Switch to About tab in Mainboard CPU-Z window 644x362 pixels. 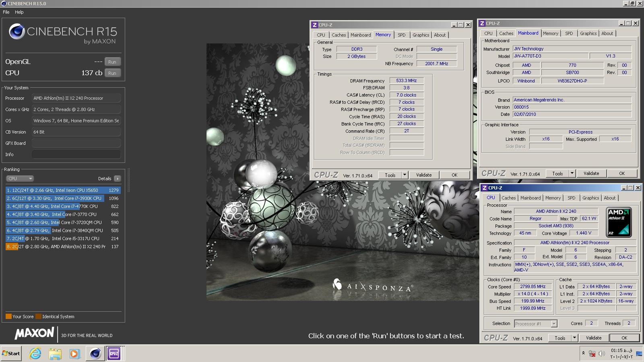pyautogui.click(x=607, y=33)
